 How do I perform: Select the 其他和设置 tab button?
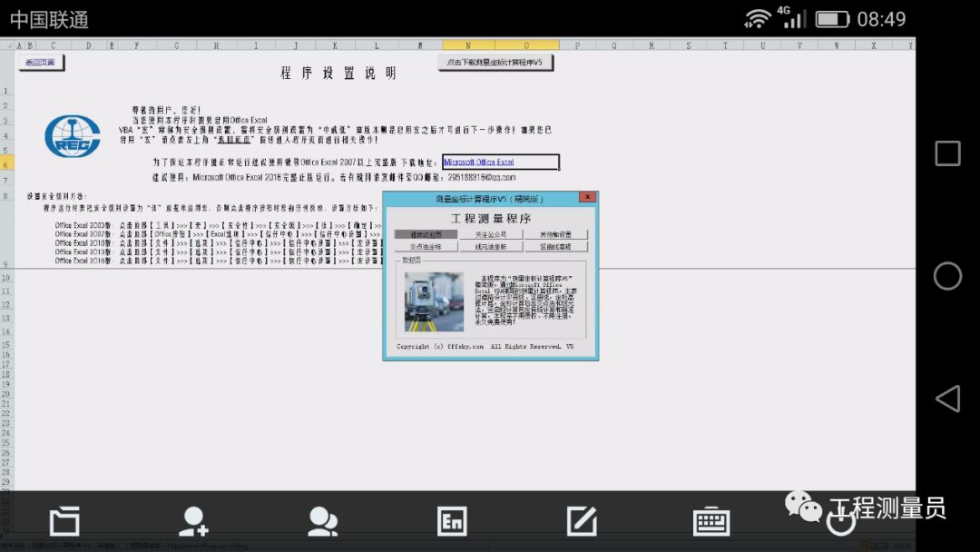coord(555,234)
